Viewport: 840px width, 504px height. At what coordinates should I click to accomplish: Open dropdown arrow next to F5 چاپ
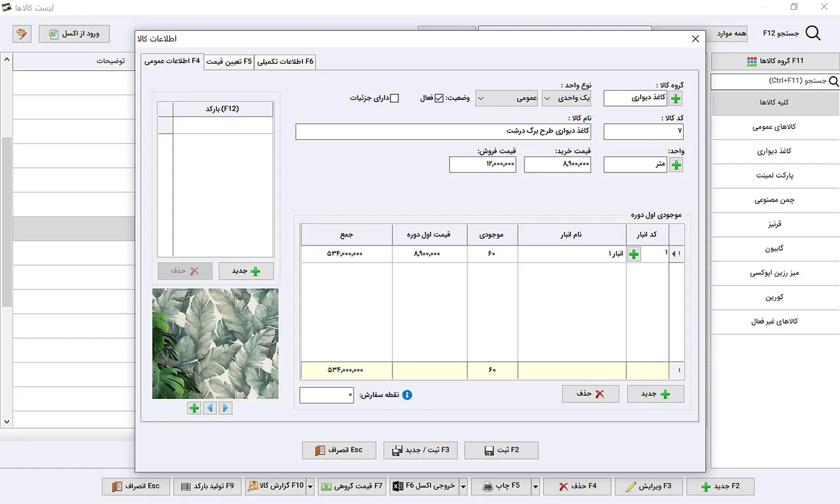535,486
